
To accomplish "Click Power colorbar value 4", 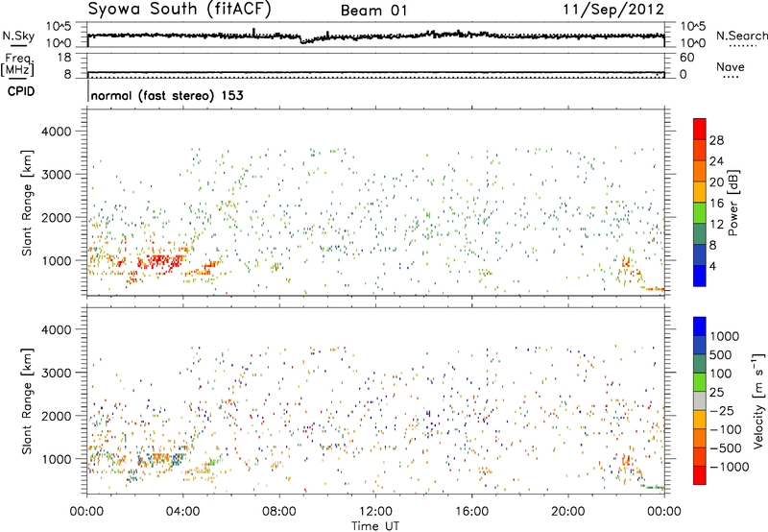I will click(712, 267).
